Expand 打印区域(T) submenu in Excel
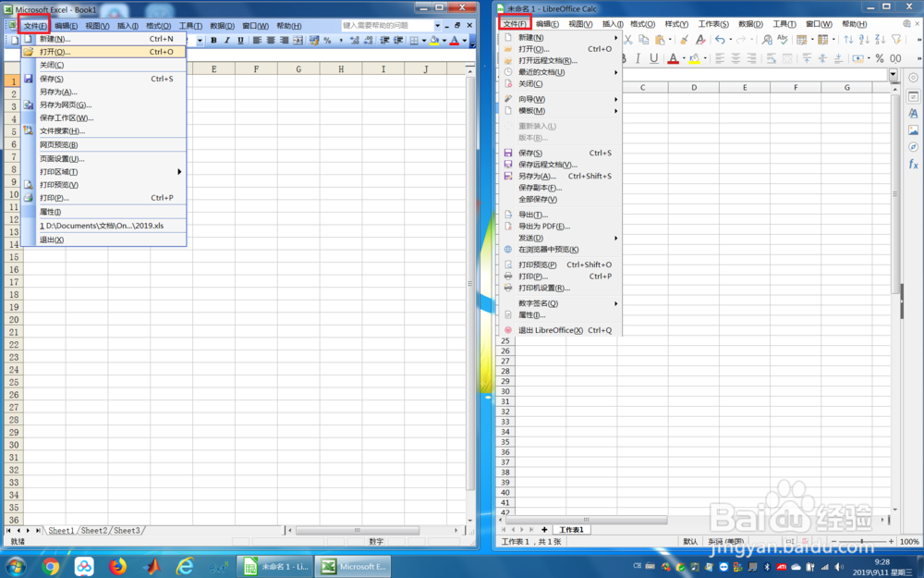Image resolution: width=924 pixels, height=578 pixels. pyautogui.click(x=179, y=172)
